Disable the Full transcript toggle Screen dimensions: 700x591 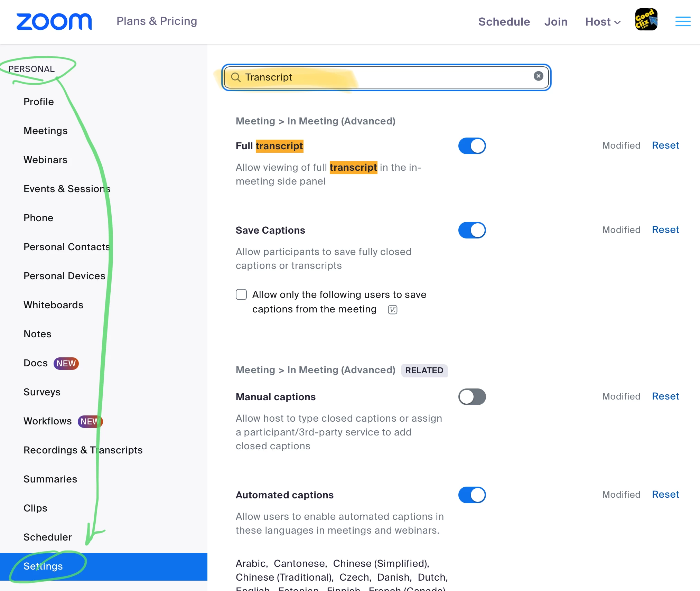[472, 146]
